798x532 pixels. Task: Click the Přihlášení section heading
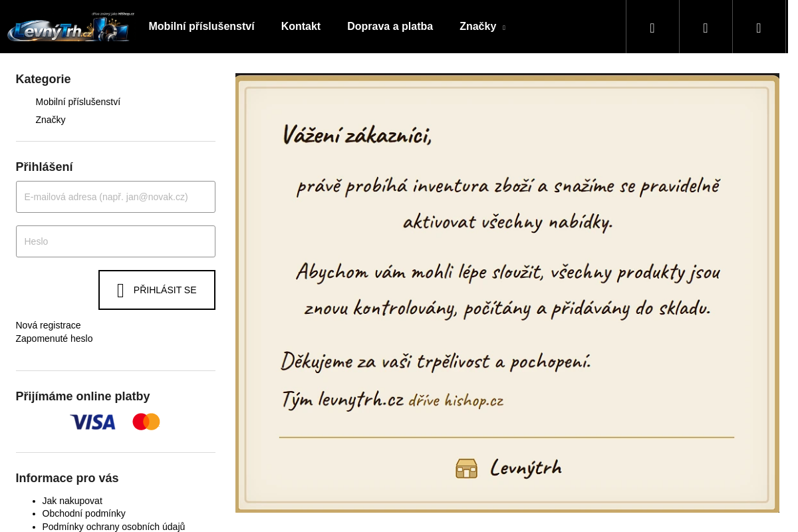tap(45, 167)
